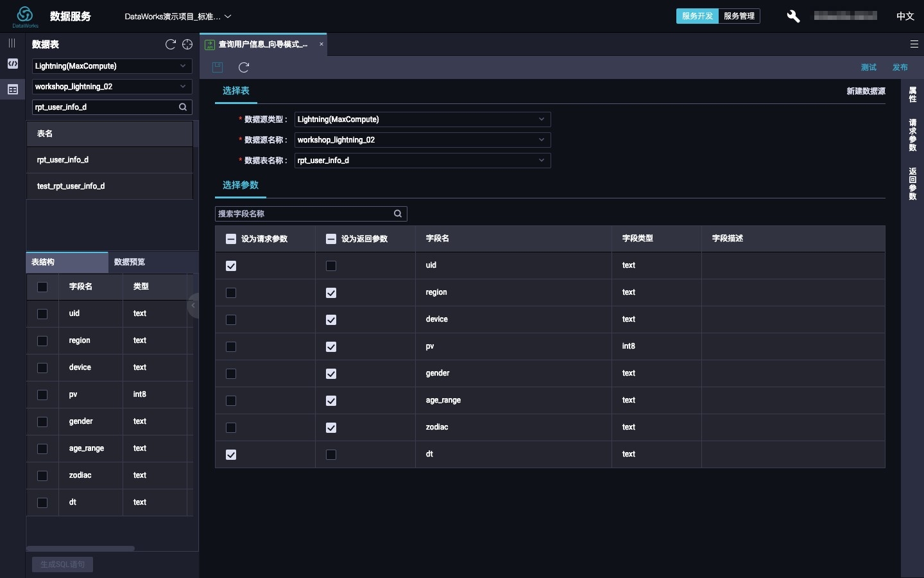Open the wrench settings icon
Screen dimensions: 924x578
click(x=793, y=16)
